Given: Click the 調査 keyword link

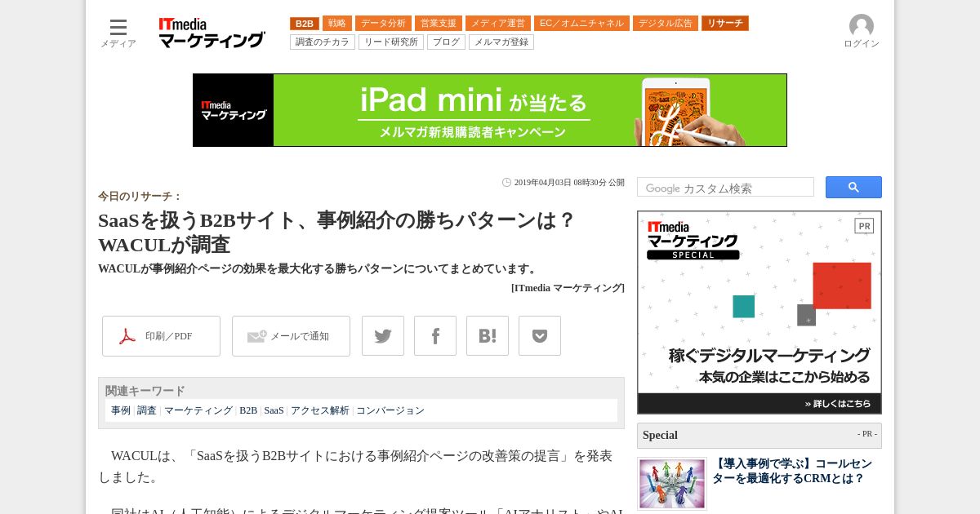Looking at the screenshot, I should (147, 410).
